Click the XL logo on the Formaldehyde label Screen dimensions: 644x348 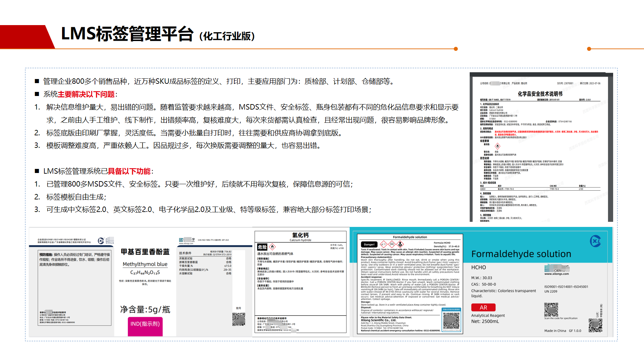point(595,241)
